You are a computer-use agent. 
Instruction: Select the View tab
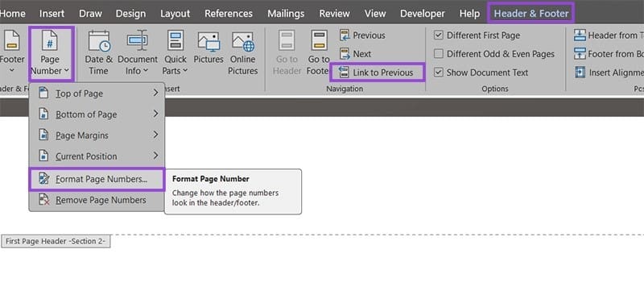tap(375, 14)
